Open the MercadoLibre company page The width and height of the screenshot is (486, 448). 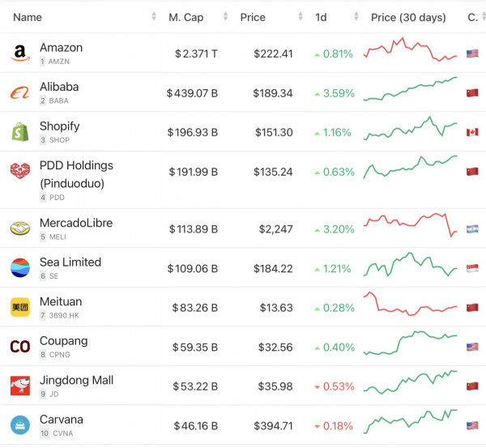tap(75, 223)
